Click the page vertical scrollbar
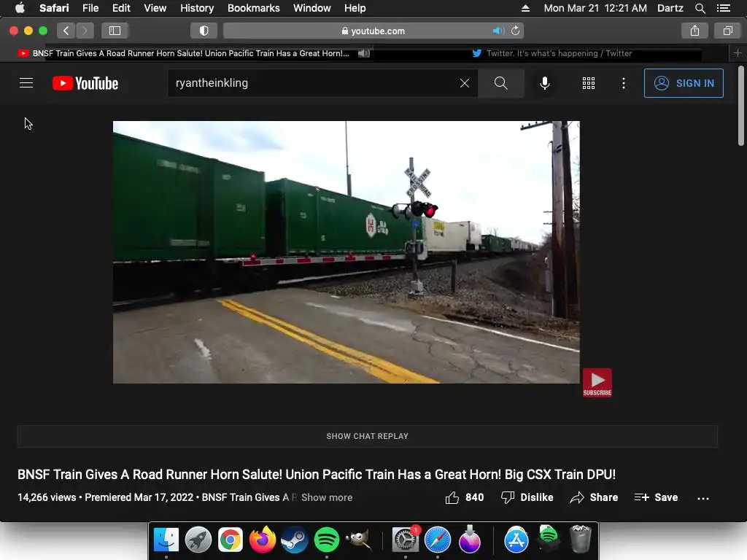Viewport: 747px width, 560px height. point(741,106)
